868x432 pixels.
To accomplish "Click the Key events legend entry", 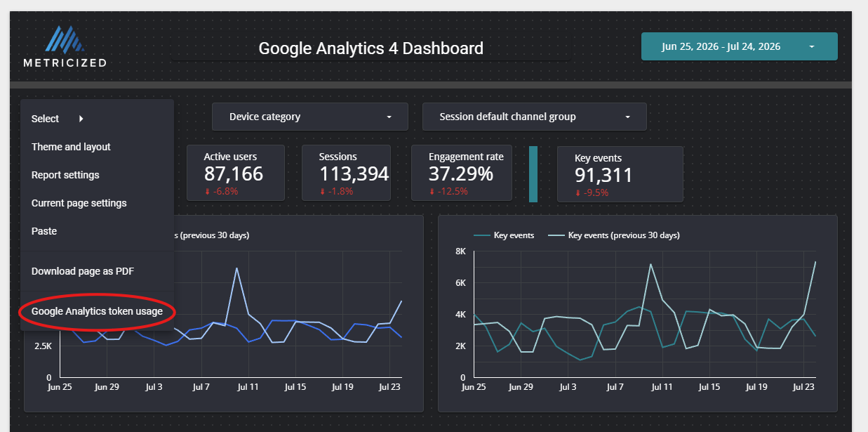I will 504,235.
